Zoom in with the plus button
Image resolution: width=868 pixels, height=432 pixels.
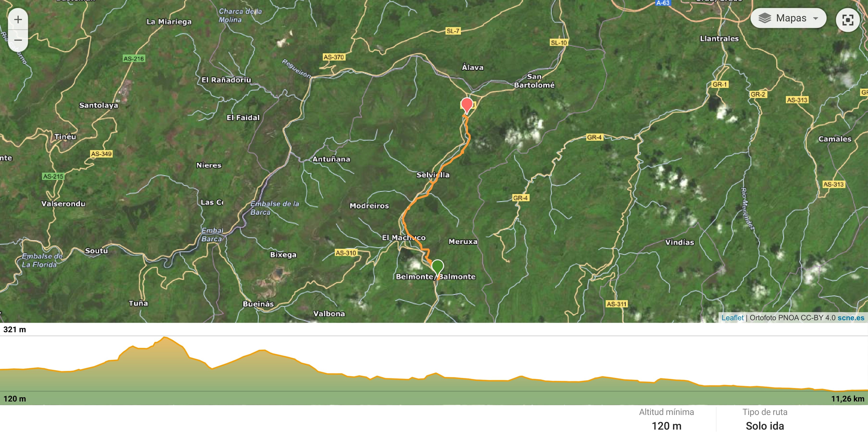tap(18, 19)
